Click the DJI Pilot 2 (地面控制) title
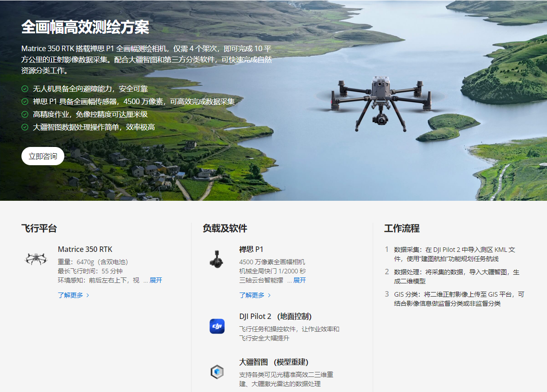This screenshot has height=392, width=547. tap(275, 316)
